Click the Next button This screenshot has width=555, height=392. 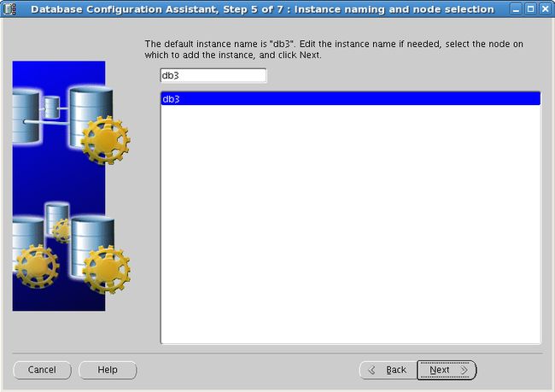[x=447, y=370]
